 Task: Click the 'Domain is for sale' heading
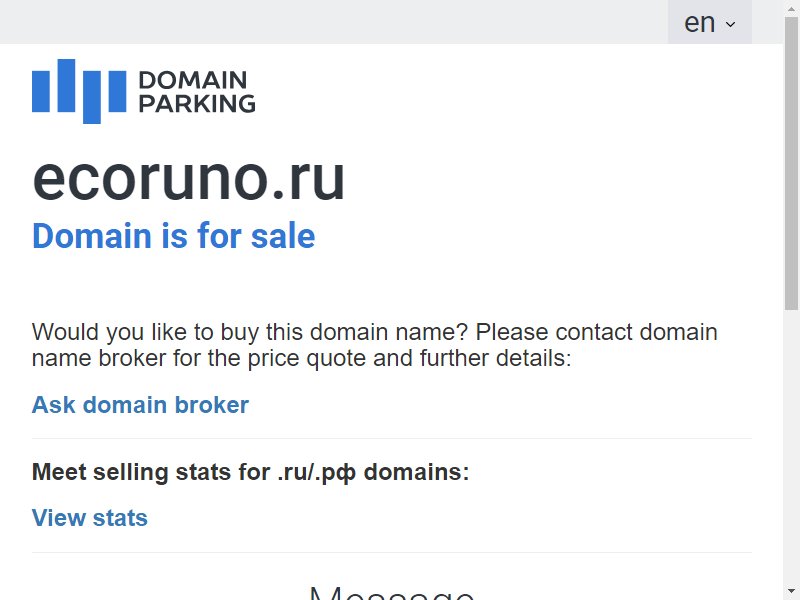(x=173, y=236)
